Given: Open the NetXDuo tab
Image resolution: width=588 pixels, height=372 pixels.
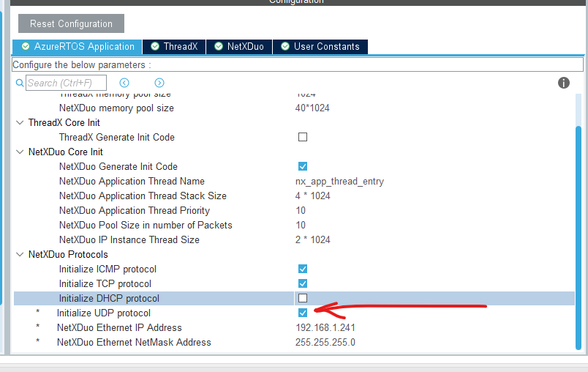Looking at the screenshot, I should pos(239,47).
